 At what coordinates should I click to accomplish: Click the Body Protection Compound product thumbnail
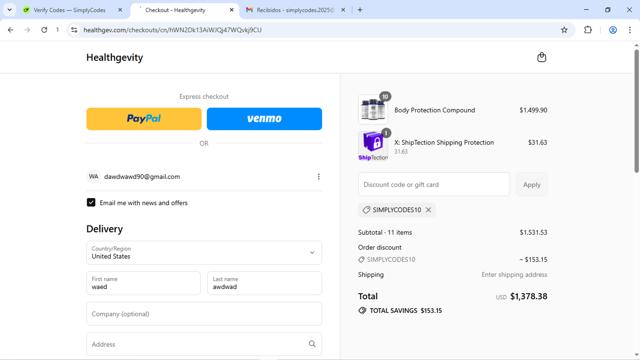373,109
